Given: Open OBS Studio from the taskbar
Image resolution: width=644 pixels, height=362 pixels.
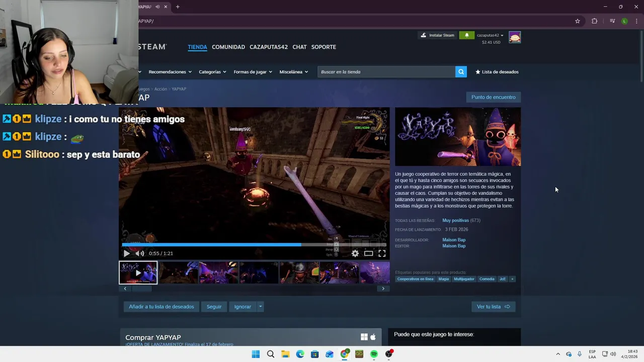Looking at the screenshot, I should click(389, 354).
